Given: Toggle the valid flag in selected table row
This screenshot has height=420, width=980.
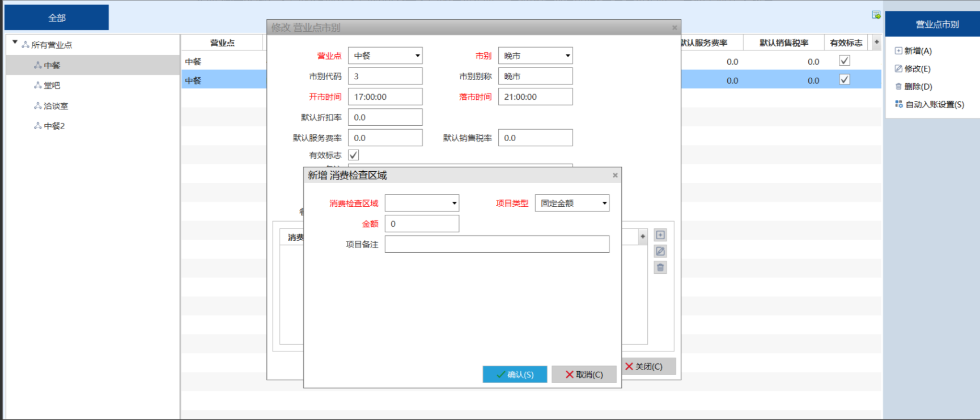Looking at the screenshot, I should pyautogui.click(x=845, y=80).
